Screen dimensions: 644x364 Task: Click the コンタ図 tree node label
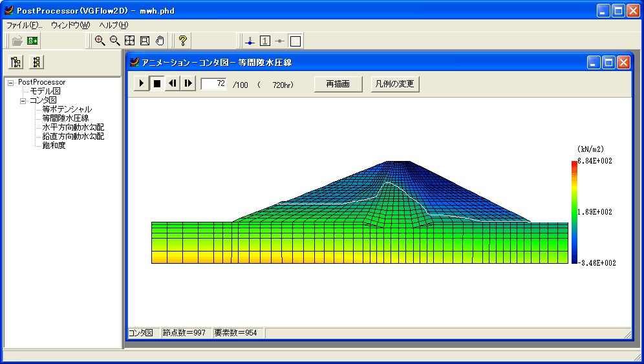coord(43,100)
